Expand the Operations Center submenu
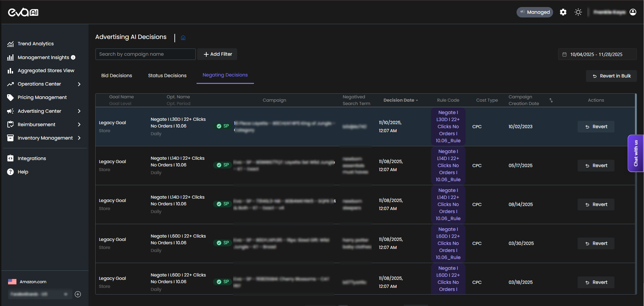The image size is (644, 306). tap(79, 84)
